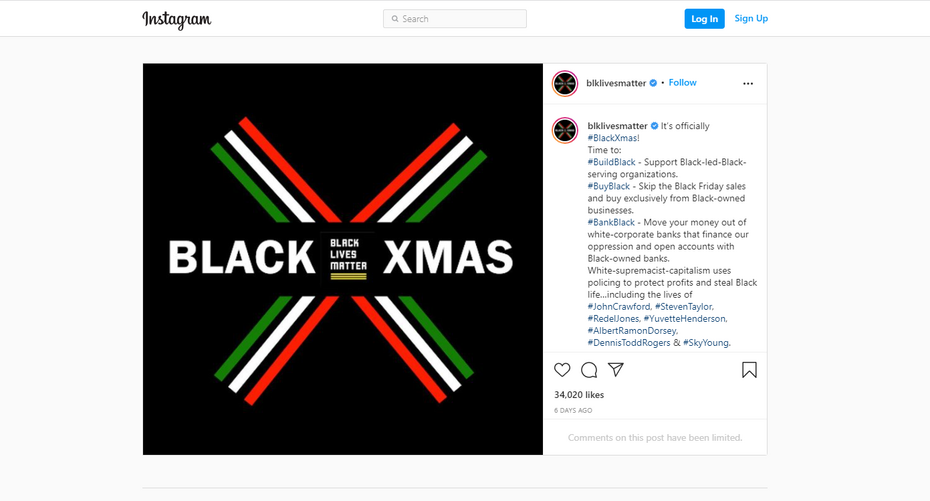Click the magnifier icon in search bar
Screen dimensions: 930x501
(395, 19)
